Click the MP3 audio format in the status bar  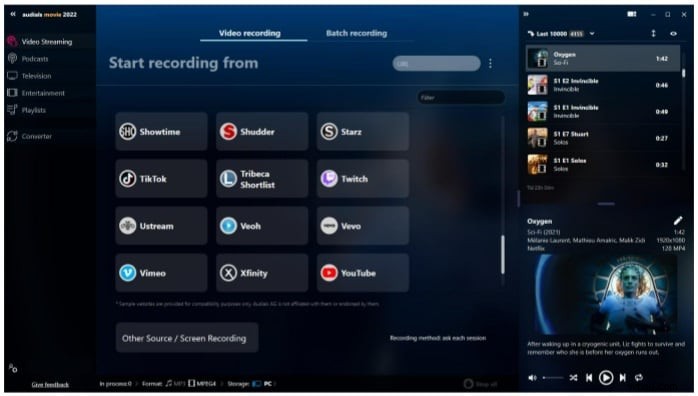[175, 384]
